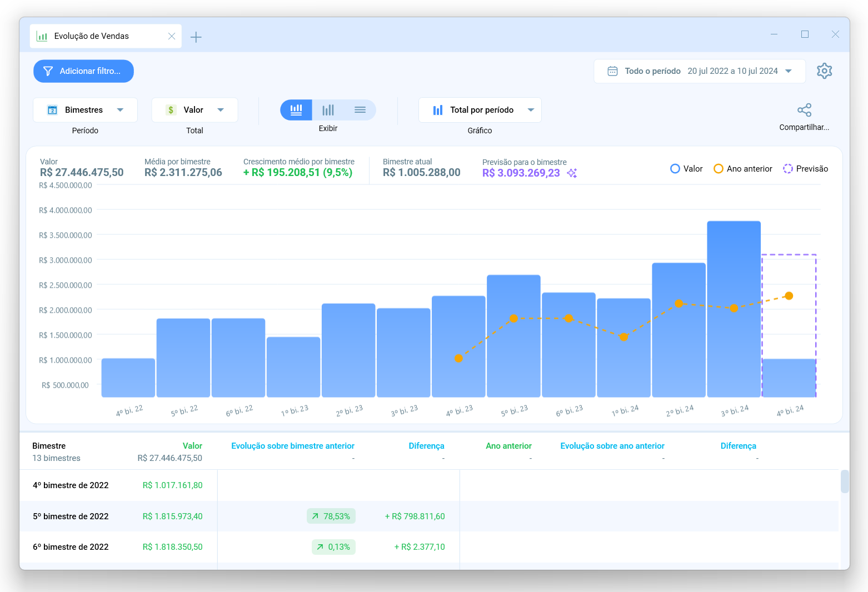Expand the Bimestres period dropdown
This screenshot has width=868, height=592.
tap(85, 110)
